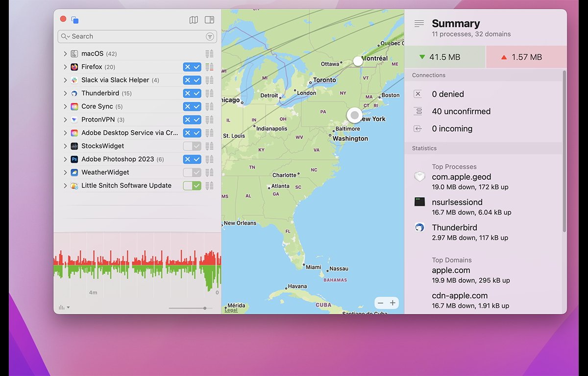Expand the Thunderbird connections row
This screenshot has height=376, width=588.
coord(65,94)
